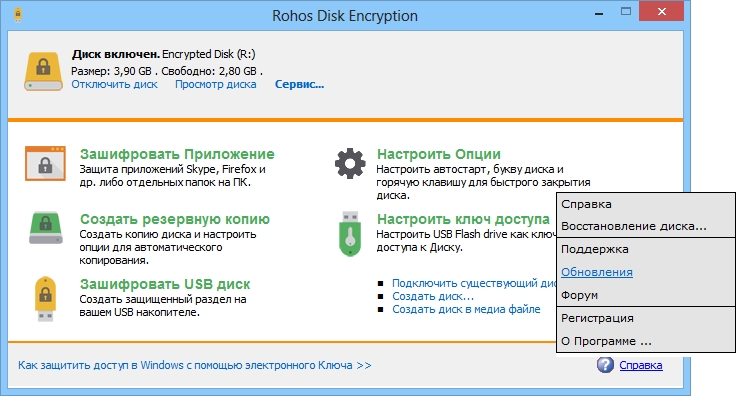Open the Создать диск в медиа файле link
The image size is (736, 396).
[x=466, y=309]
